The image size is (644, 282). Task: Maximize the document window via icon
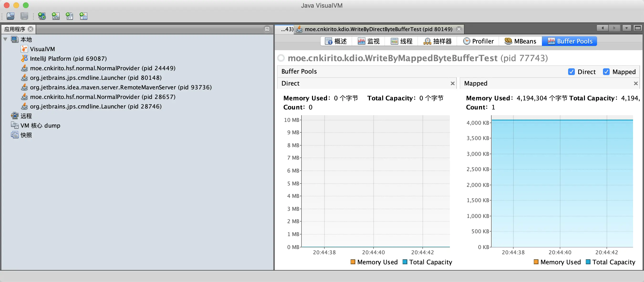tap(638, 28)
